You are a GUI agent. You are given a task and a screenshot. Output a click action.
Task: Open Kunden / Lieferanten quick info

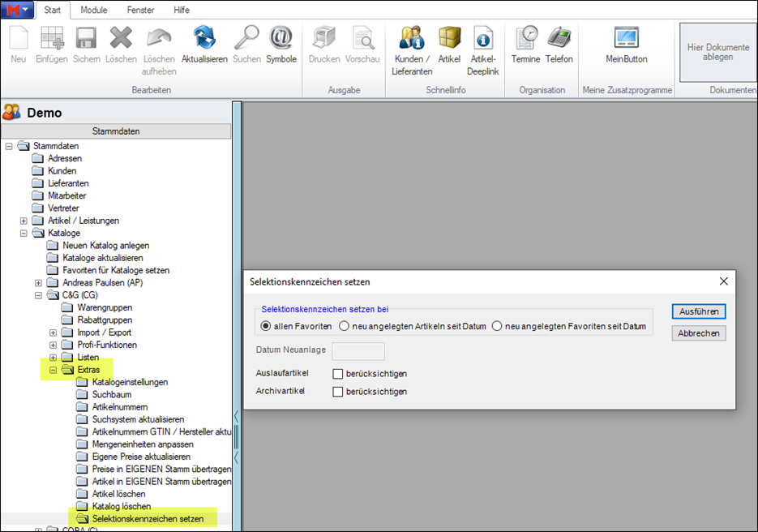(x=412, y=39)
